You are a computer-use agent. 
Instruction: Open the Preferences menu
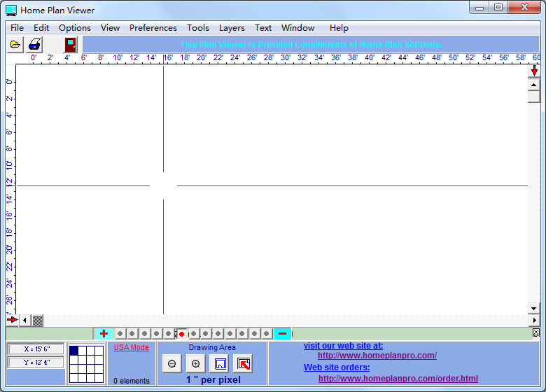153,28
